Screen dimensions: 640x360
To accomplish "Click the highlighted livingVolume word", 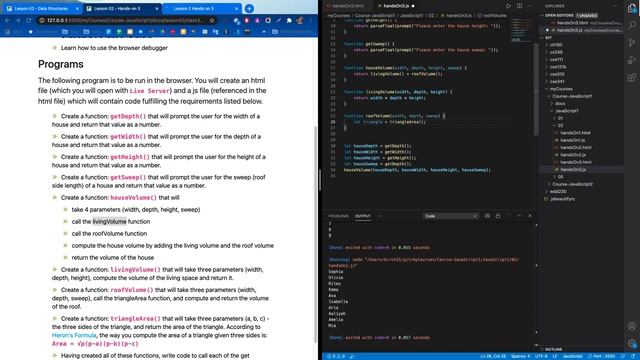I will [x=109, y=222].
